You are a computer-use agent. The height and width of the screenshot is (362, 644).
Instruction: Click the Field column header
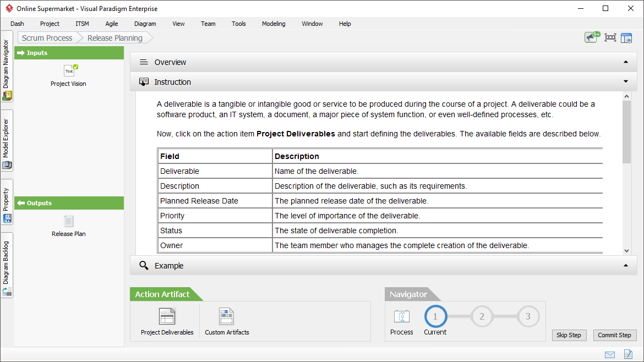click(215, 156)
